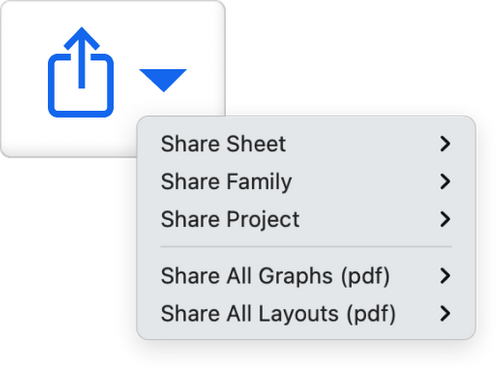Expand the Share Project submenu chevron
Image resolution: width=500 pixels, height=371 pixels.
pyautogui.click(x=445, y=219)
